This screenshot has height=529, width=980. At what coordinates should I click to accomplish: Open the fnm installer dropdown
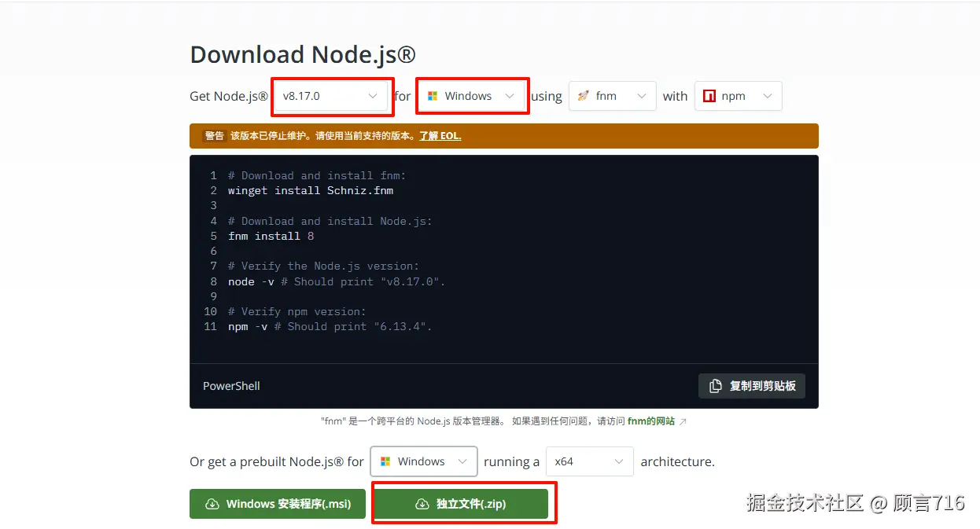[612, 96]
